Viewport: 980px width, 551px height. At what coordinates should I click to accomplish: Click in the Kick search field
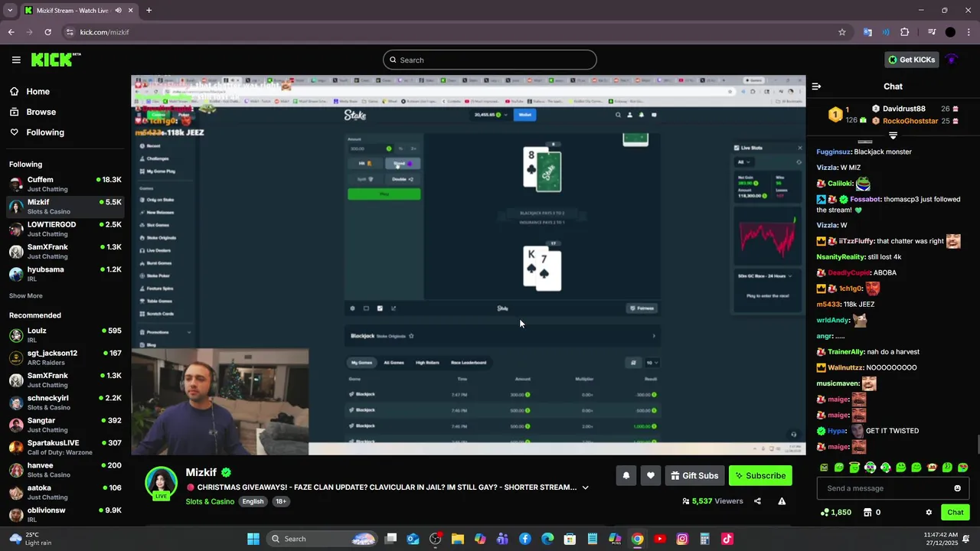[490, 60]
